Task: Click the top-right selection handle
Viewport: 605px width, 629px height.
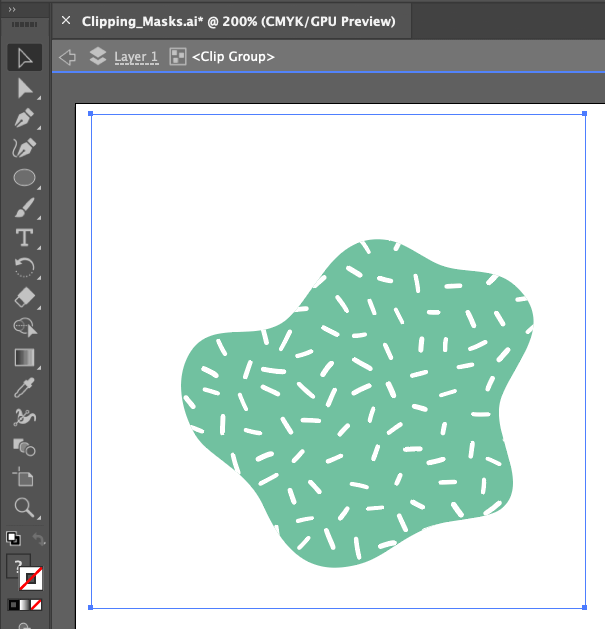Action: [x=585, y=114]
